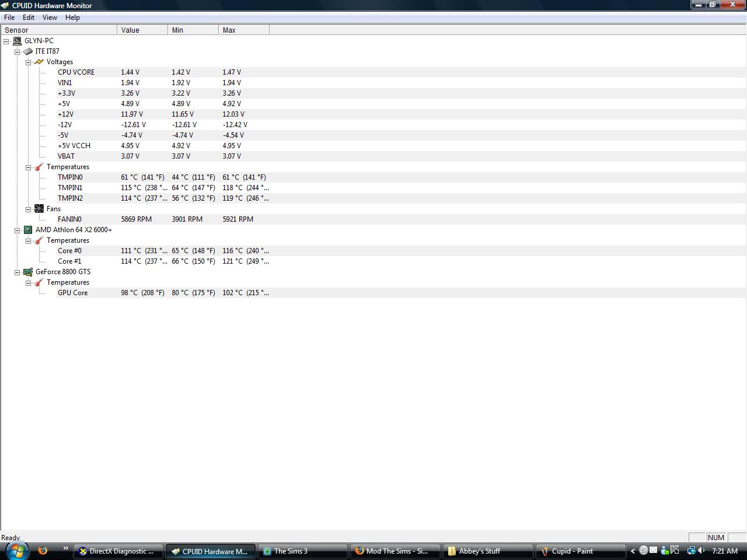This screenshot has height=560, width=747.
Task: Click the ITE IT87 chip icon
Action: click(x=28, y=51)
